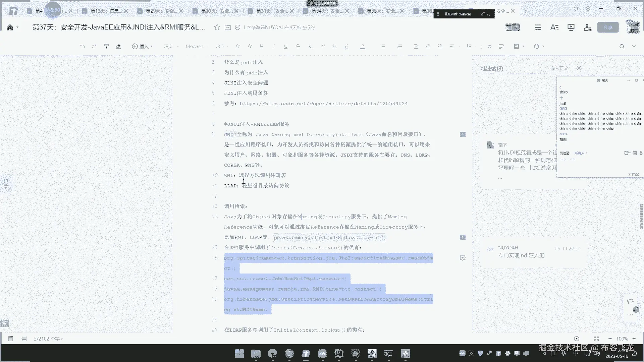Toggle strikethrough formatting
Viewport: 644px width, 362px height.
tap(298, 46)
